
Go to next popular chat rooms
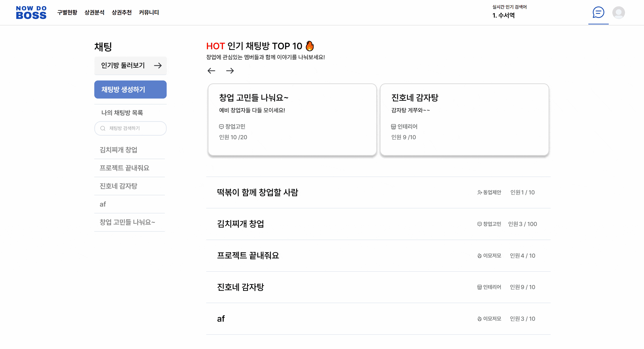pos(230,71)
